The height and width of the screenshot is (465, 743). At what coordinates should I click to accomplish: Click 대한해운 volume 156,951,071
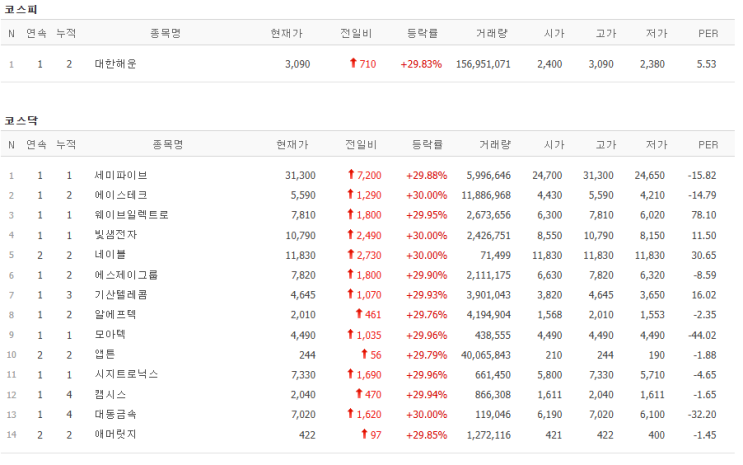[483, 64]
